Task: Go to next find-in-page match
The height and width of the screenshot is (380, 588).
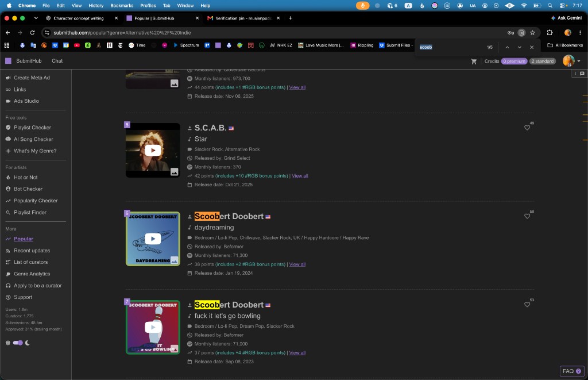Action: tap(519, 47)
